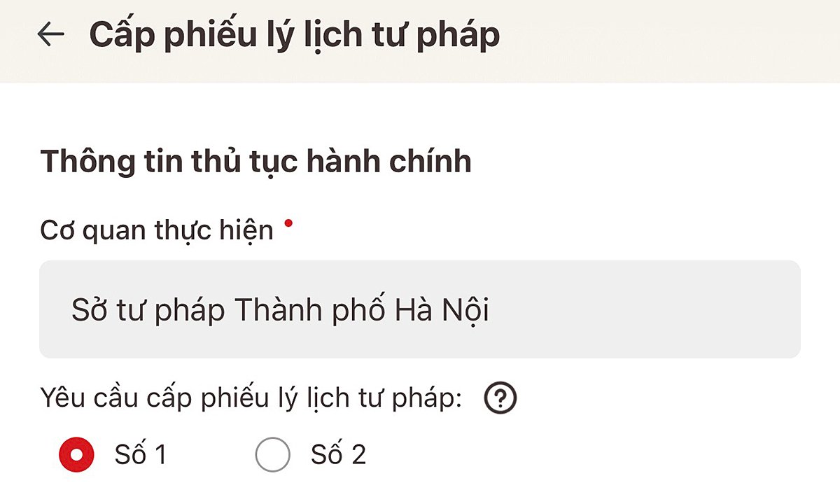Tap the empty grey circle beside Số 2
Screen dimensions: 840x504
pyautogui.click(x=272, y=455)
